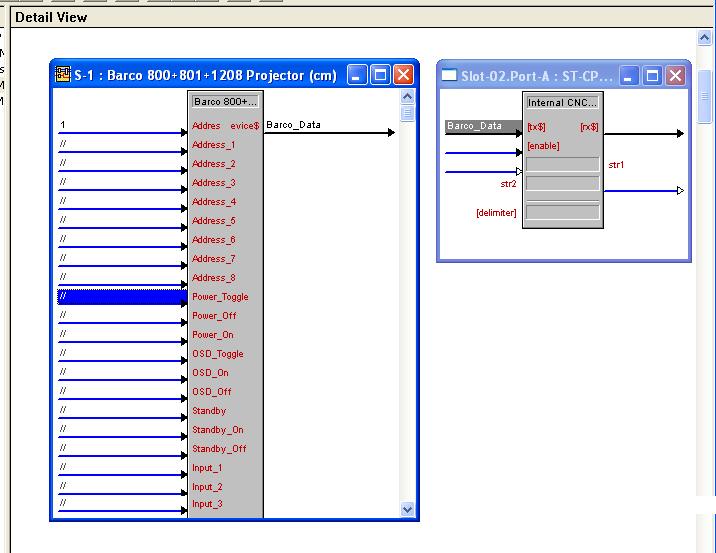
Task: Select the [rx$] label
Action: pos(589,127)
